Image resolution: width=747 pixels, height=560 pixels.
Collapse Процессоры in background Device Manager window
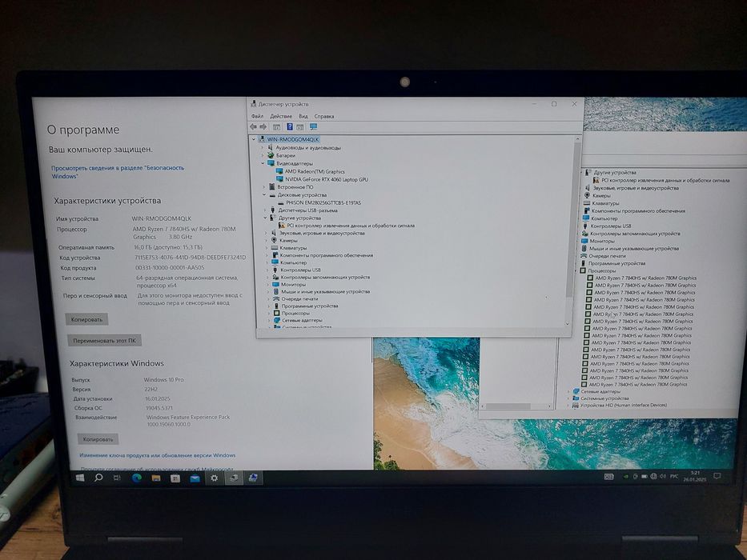click(x=576, y=270)
